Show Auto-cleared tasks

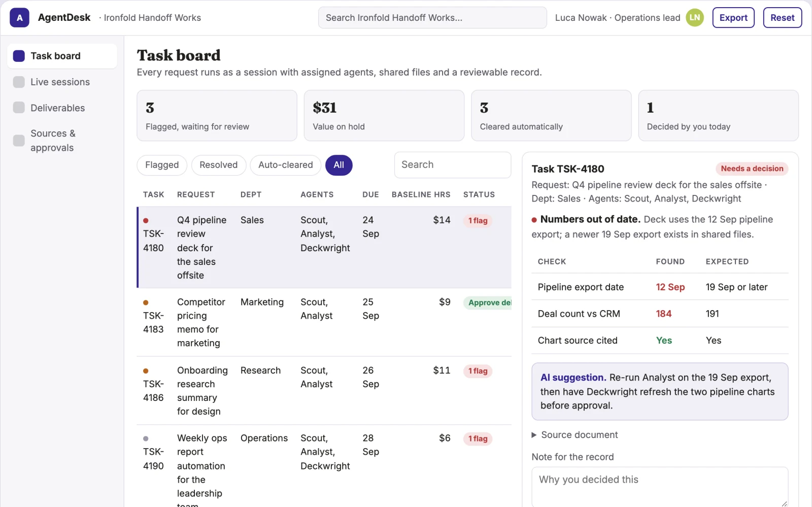(286, 165)
